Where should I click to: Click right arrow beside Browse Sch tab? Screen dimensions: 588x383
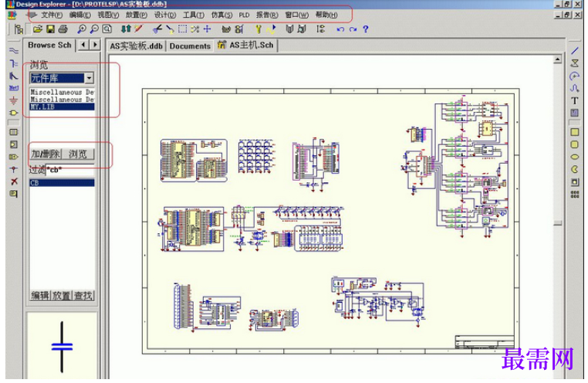(x=95, y=45)
